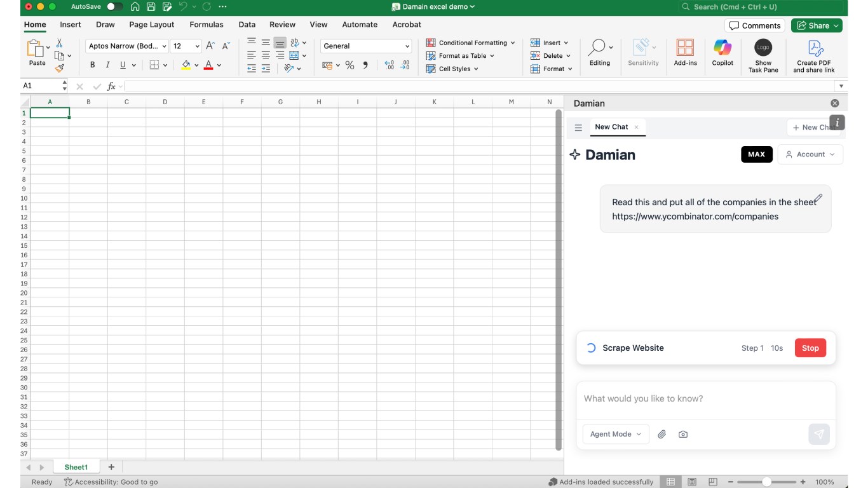The height and width of the screenshot is (488, 868).
Task: Apply Italic formatting
Action: coord(107,65)
